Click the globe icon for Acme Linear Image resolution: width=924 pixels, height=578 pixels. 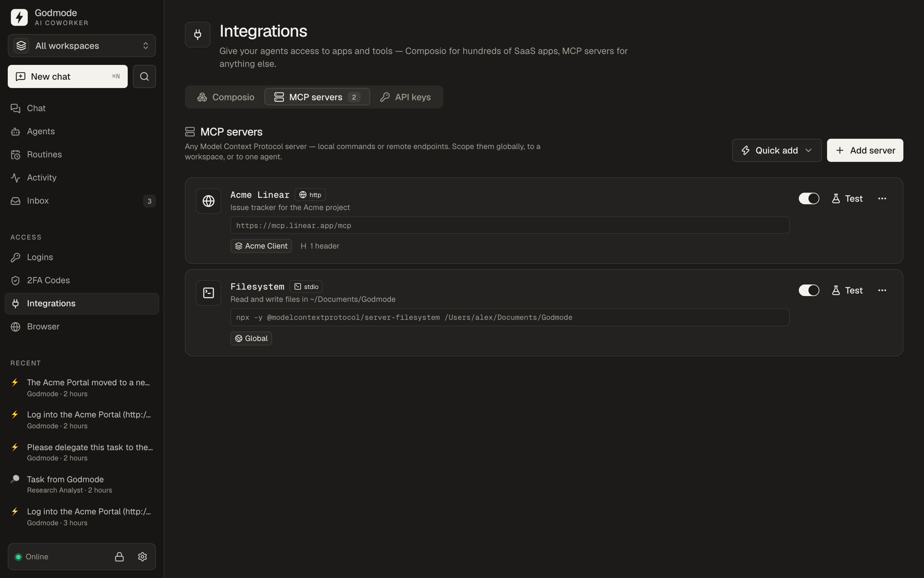click(x=208, y=201)
